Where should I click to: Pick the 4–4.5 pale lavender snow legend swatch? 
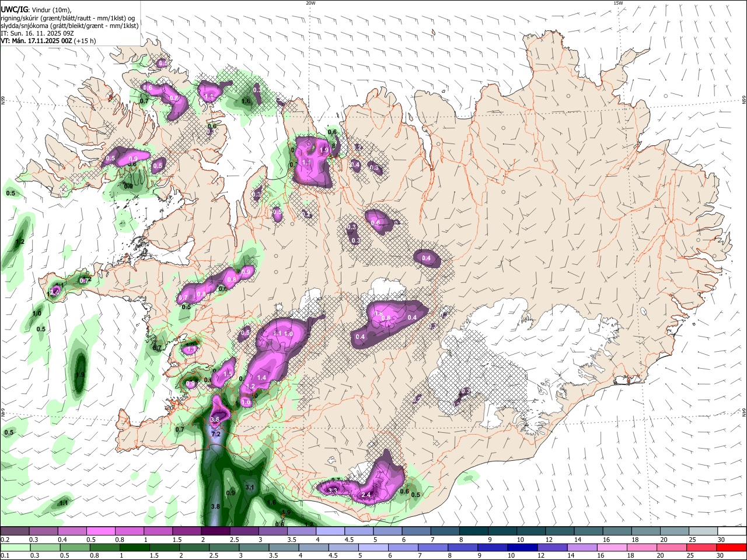click(x=330, y=531)
